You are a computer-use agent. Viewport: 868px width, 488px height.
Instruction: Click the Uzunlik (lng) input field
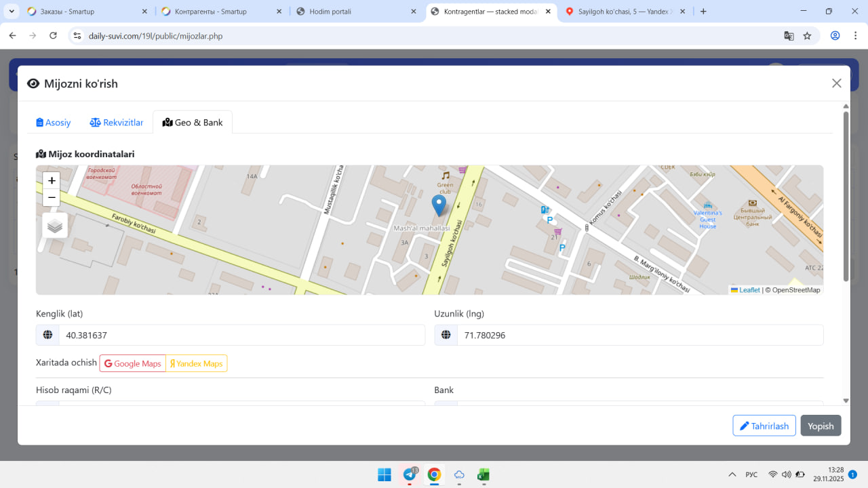pos(639,335)
